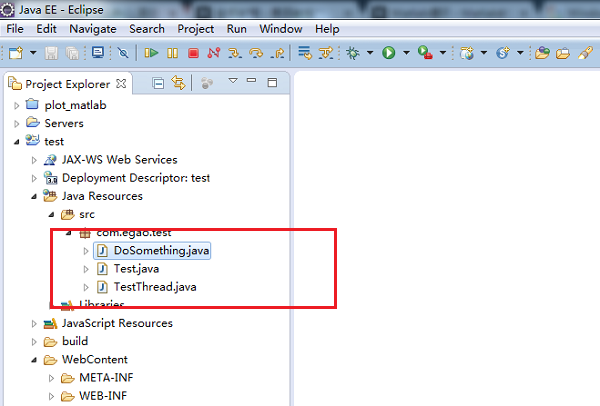The image size is (600, 406).
Task: Minimize the Project Explorer panel
Action: (x=251, y=80)
